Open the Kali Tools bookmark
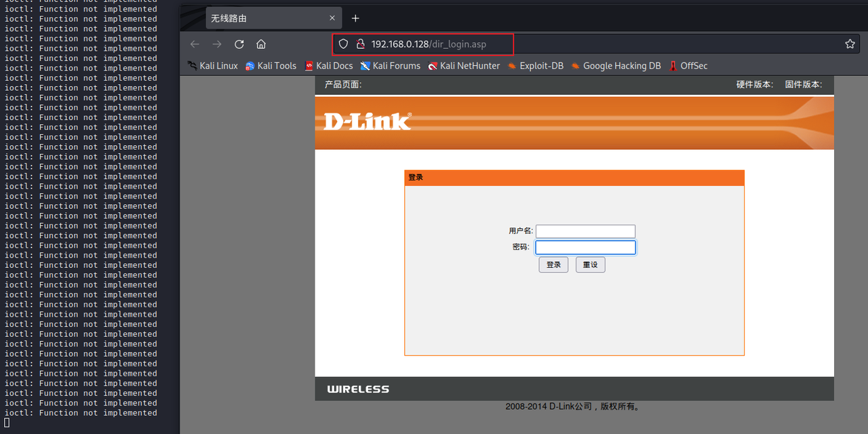Image resolution: width=868 pixels, height=434 pixels. pos(271,66)
